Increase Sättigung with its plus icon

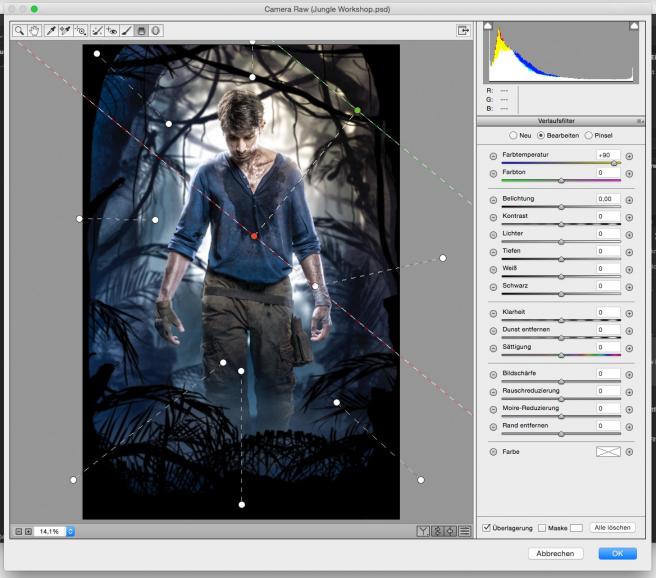pos(629,348)
